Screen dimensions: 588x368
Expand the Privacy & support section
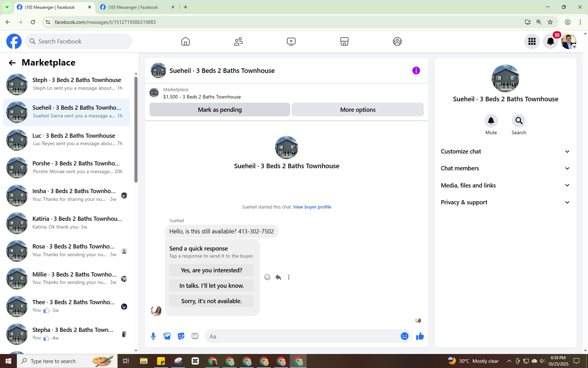tap(505, 202)
